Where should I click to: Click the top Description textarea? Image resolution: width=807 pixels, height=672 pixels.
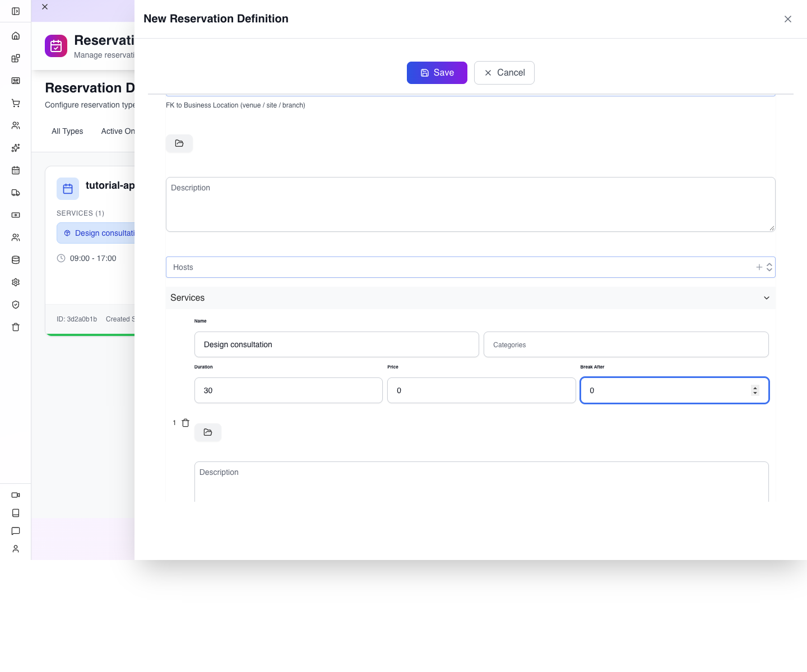coord(471,204)
